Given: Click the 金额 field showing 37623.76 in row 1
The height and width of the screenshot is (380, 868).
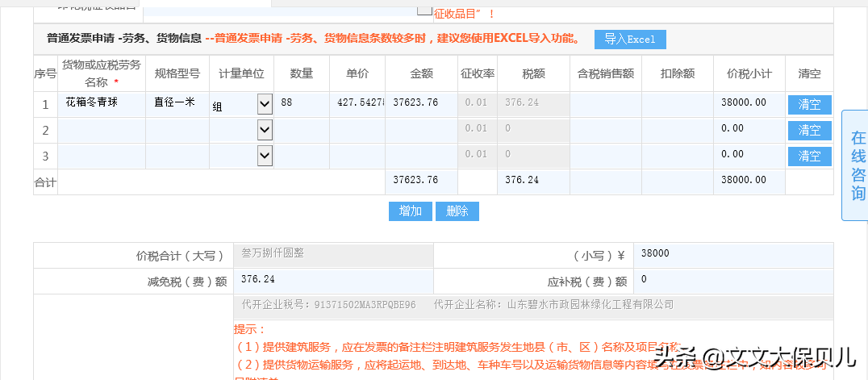Looking at the screenshot, I should coord(421,104).
